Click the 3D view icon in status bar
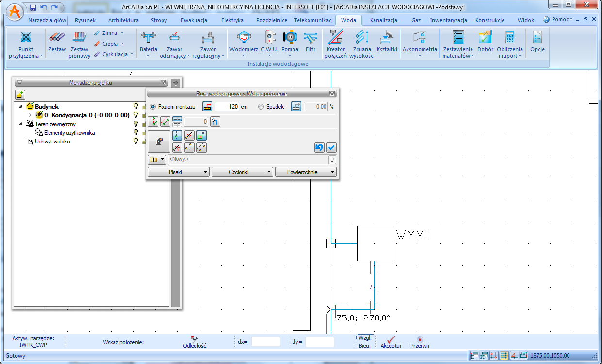602x364 pixels. (483, 356)
